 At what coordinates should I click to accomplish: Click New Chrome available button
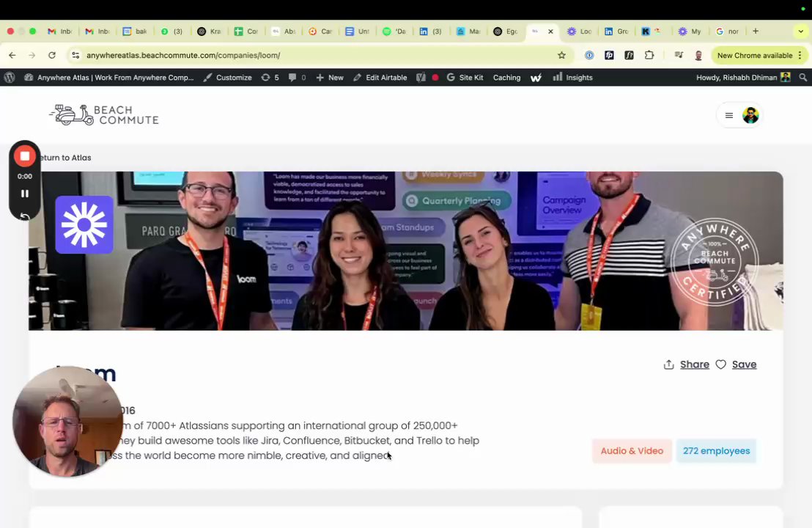pos(755,55)
